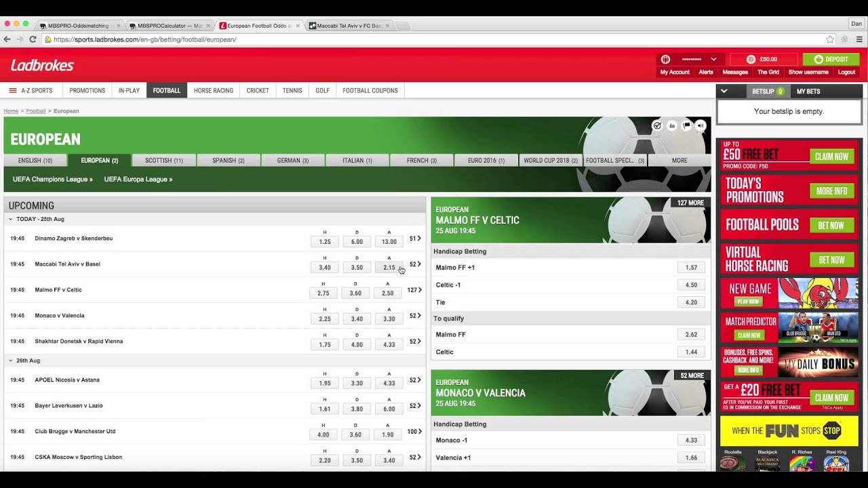Open UEFA Champions League link
The image size is (868, 488).
tap(52, 180)
